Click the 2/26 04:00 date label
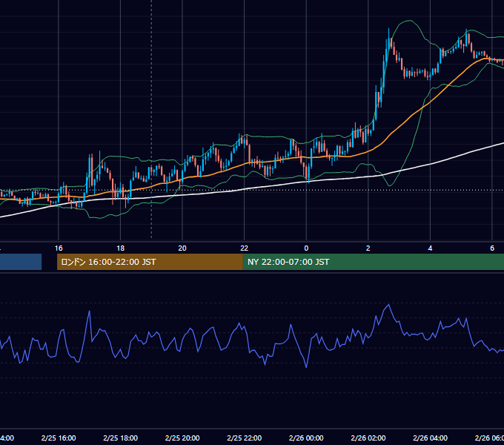The width and height of the screenshot is (504, 445). 430,438
